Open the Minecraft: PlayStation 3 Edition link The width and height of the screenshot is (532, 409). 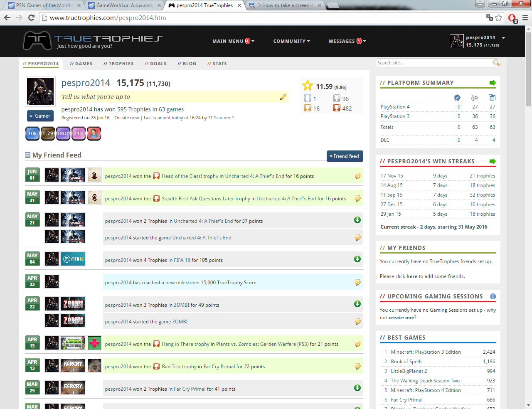tap(426, 352)
